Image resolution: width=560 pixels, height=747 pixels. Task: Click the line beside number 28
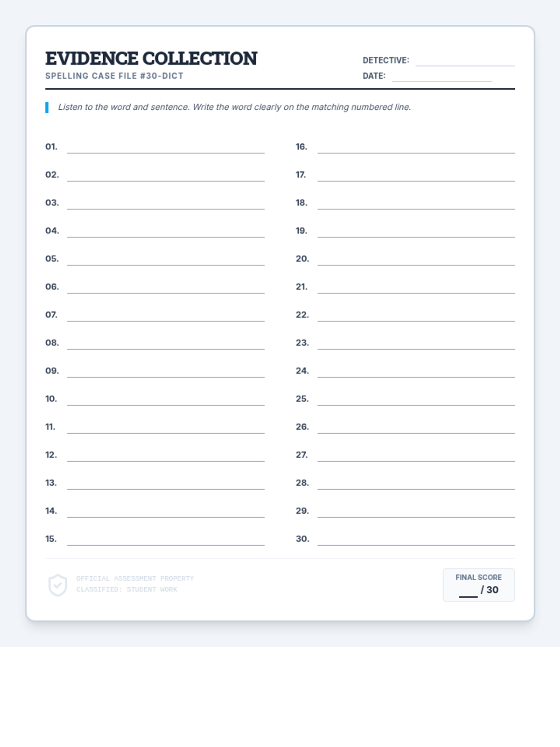tap(416, 485)
